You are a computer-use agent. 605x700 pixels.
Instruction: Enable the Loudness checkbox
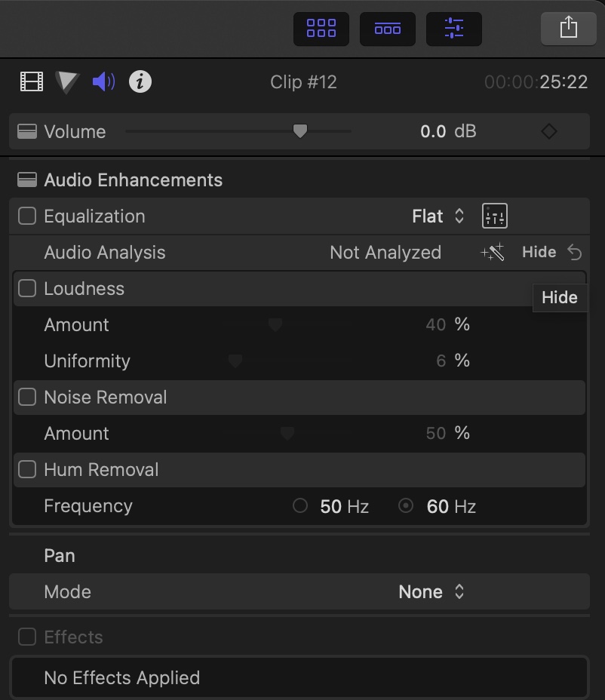27,289
